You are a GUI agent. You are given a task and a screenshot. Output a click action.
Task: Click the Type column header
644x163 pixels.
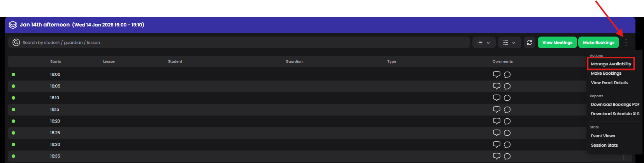tap(391, 61)
